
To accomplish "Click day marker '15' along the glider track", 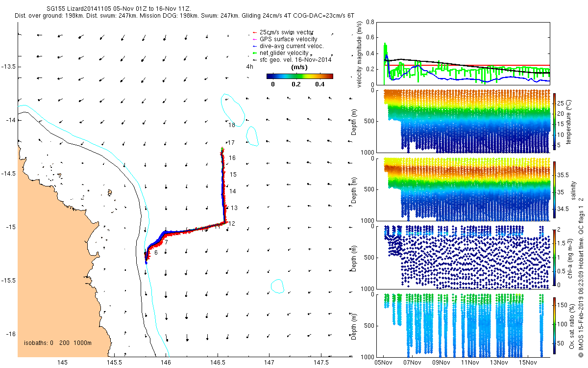I will 233,175.
